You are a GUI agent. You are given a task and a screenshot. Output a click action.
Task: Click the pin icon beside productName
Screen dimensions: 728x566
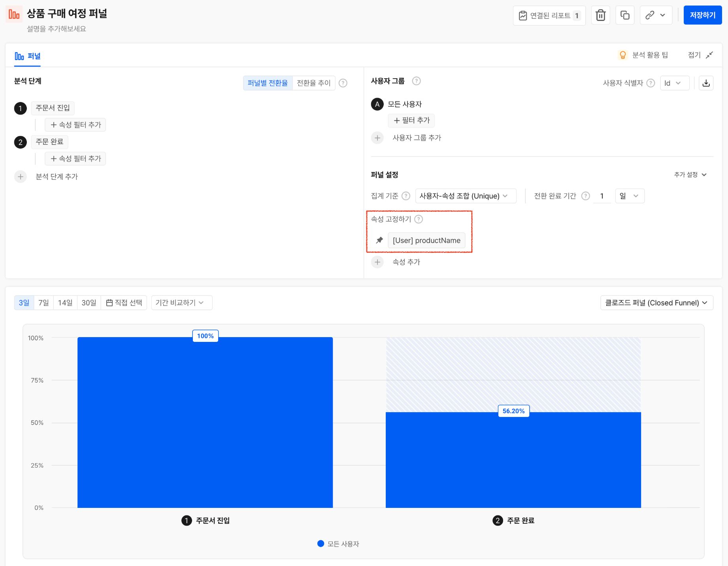click(x=379, y=240)
